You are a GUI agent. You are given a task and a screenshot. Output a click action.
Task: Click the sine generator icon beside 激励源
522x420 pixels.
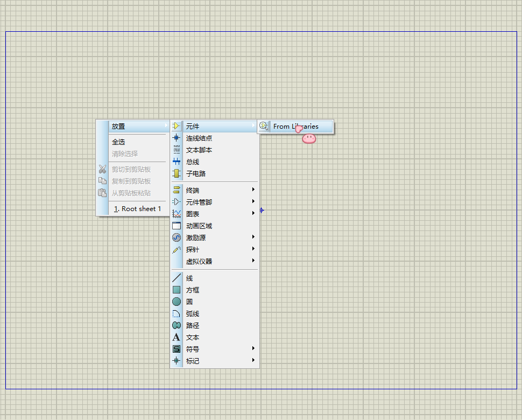click(x=176, y=237)
